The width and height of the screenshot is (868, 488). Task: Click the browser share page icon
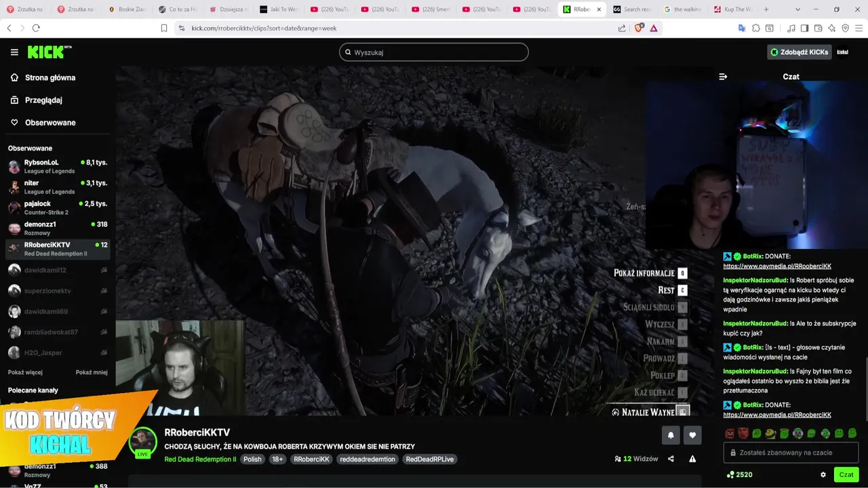[x=622, y=28]
